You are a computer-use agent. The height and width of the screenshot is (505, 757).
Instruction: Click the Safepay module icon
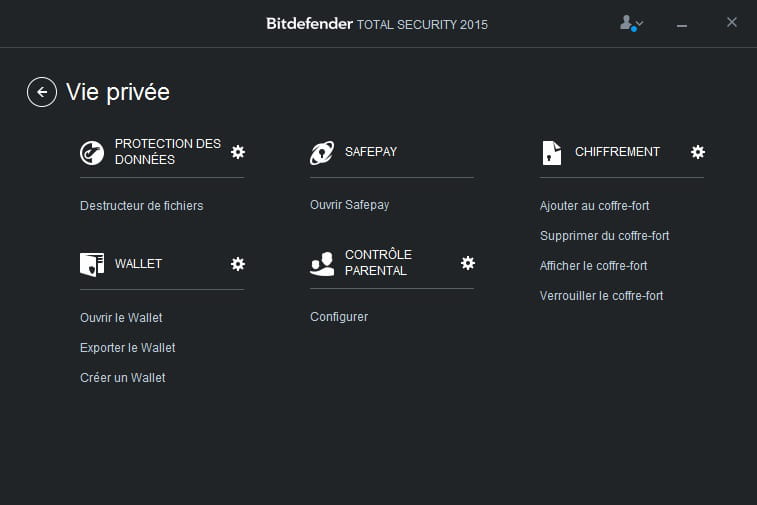coord(322,152)
